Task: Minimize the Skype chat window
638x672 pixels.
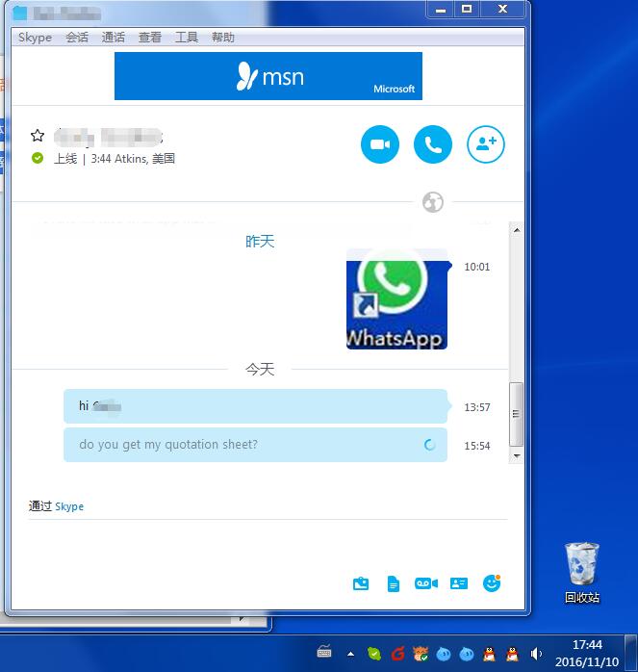Action: [x=440, y=10]
